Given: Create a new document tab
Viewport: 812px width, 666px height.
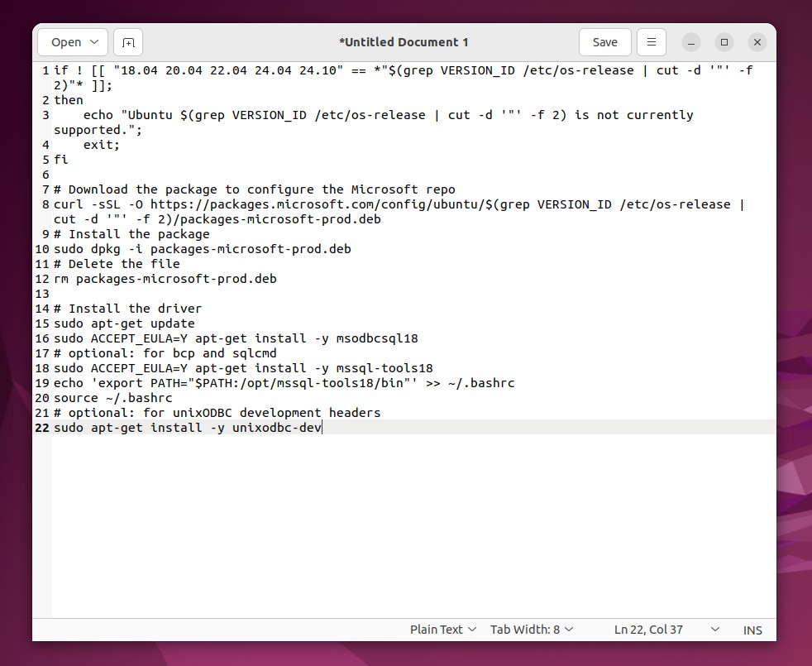Looking at the screenshot, I should click(x=127, y=41).
